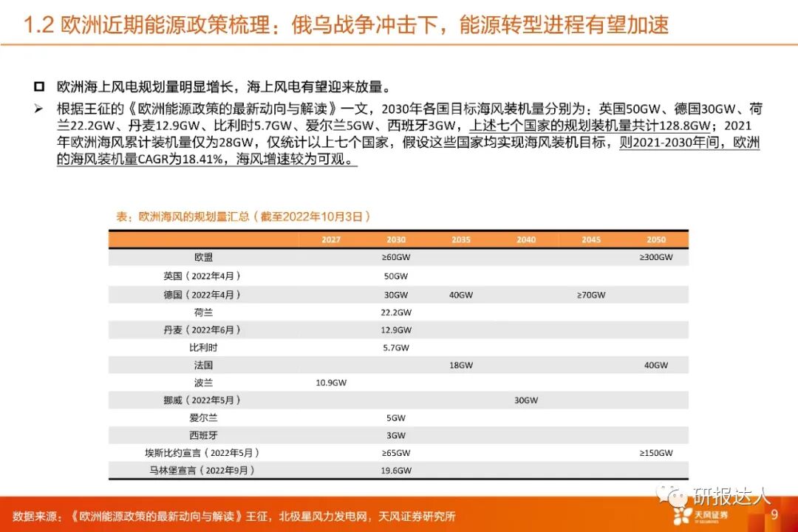Viewport: 798px width, 532px height.
Task: Click the Marienborg value 19.6GW
Action: [396, 471]
